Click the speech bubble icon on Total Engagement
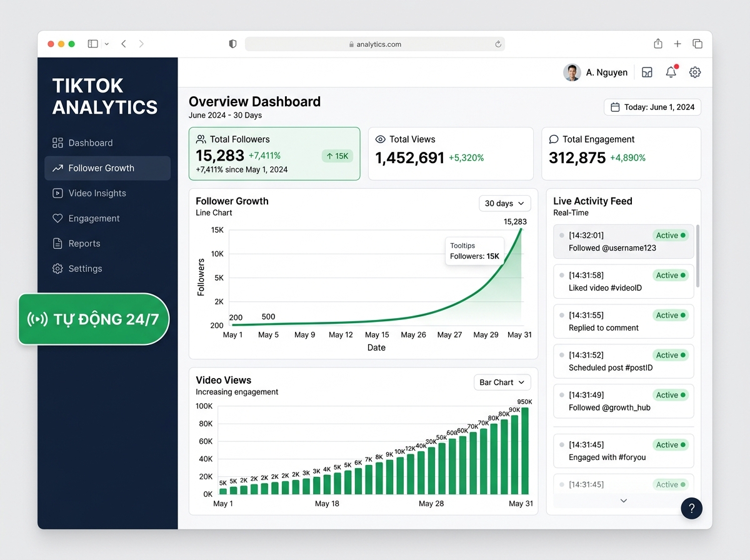This screenshot has height=560, width=750. [554, 139]
